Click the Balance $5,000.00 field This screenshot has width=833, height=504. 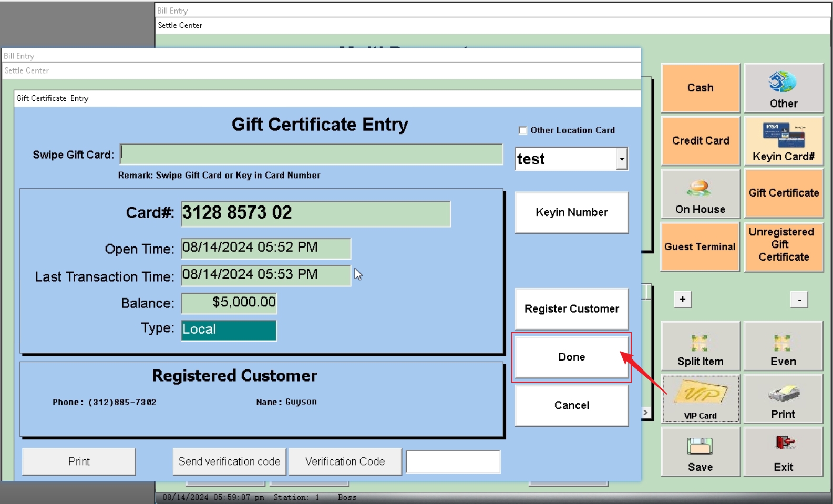tap(229, 303)
